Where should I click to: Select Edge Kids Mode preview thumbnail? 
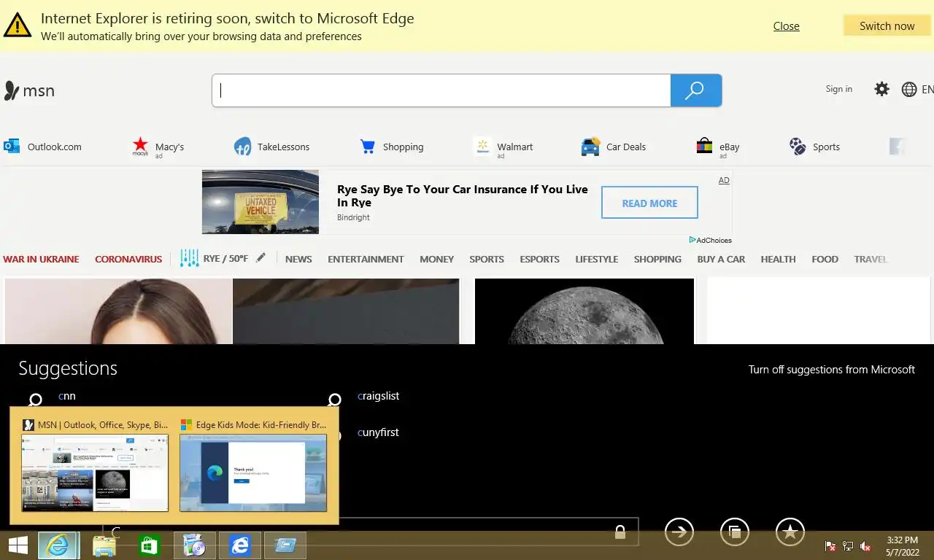253,472
